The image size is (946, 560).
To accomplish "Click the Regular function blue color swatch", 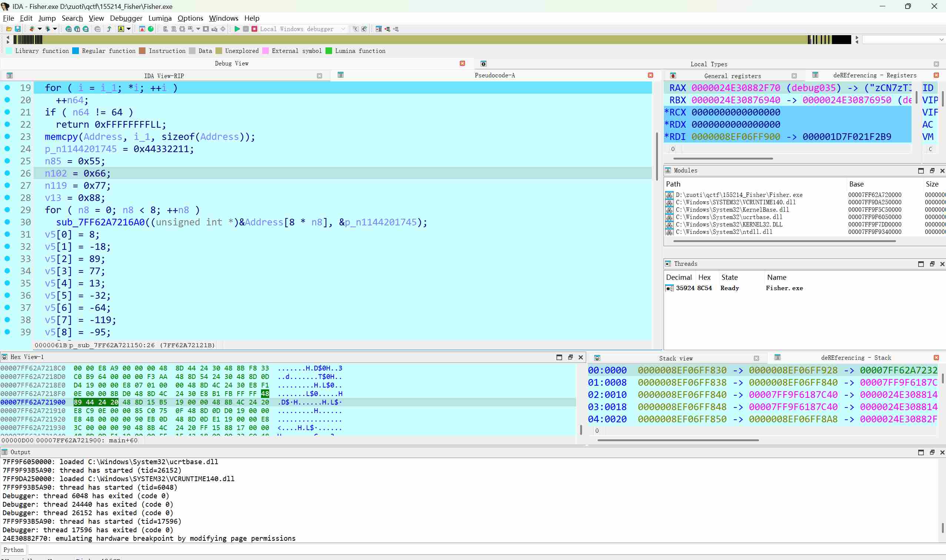I will (76, 51).
